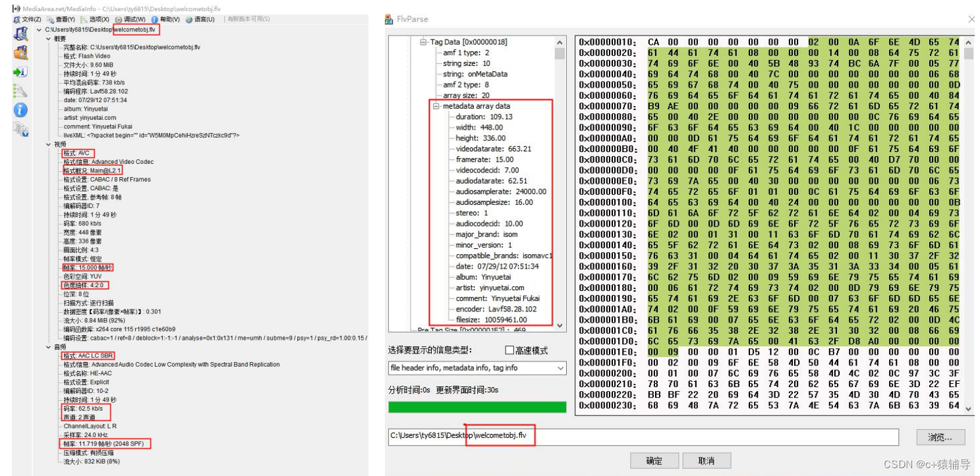The image size is (980, 476).
Task: Select the 'framerate: 15.00' tree row
Action: (484, 159)
